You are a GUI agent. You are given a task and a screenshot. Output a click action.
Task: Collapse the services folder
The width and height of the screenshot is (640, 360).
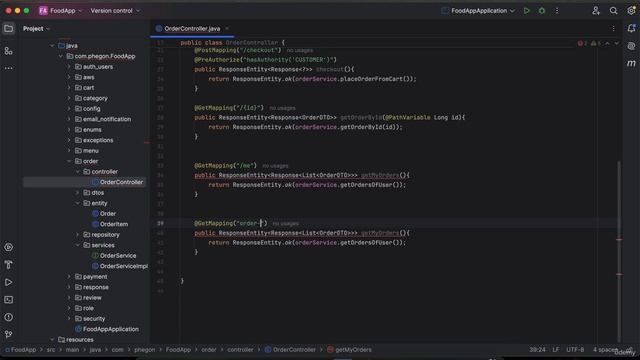tap(78, 245)
